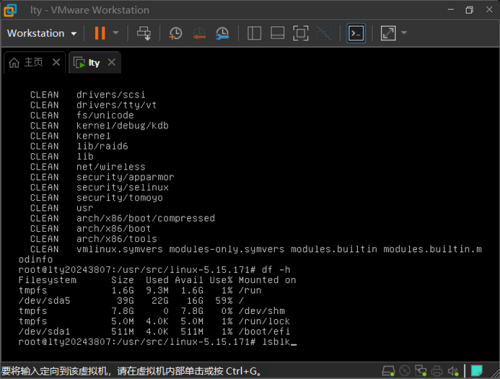Click the network adapter status icon

[421, 371]
